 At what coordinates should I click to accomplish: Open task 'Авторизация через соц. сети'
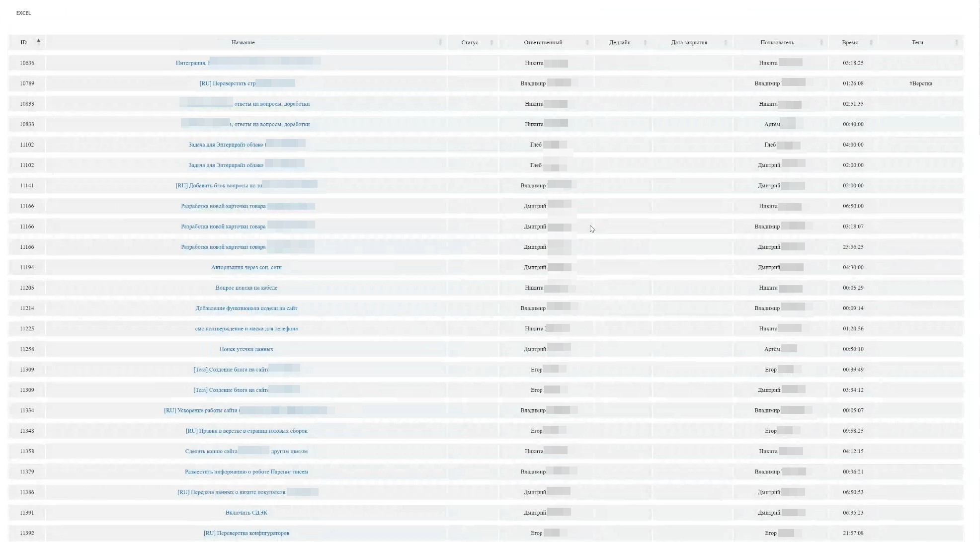(246, 267)
